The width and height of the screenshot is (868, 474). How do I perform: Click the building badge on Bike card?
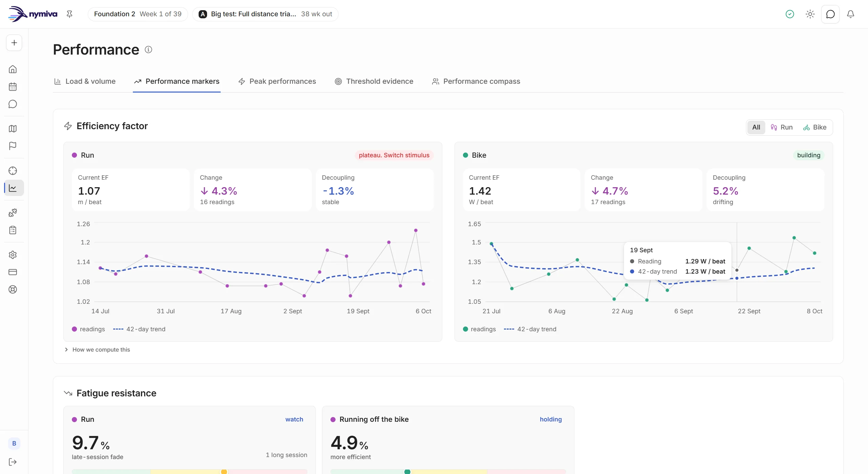[x=809, y=155]
